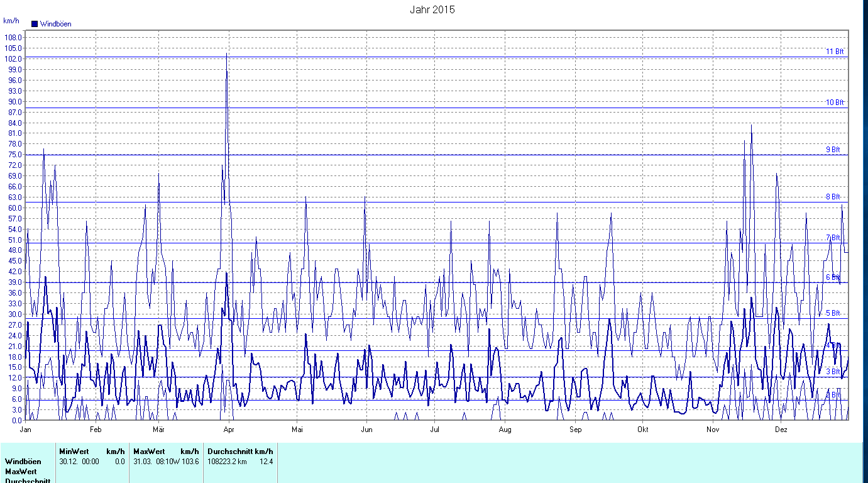Pick the Mai month label

(x=297, y=430)
